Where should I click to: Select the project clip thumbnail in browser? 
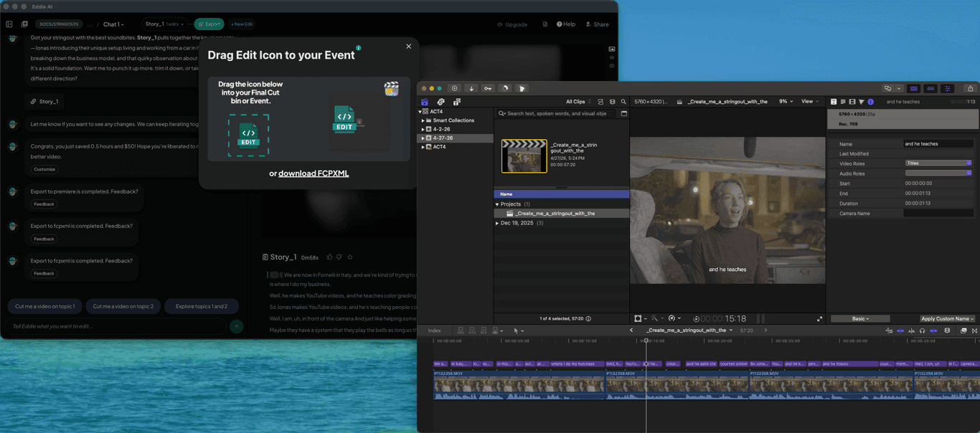pos(524,156)
